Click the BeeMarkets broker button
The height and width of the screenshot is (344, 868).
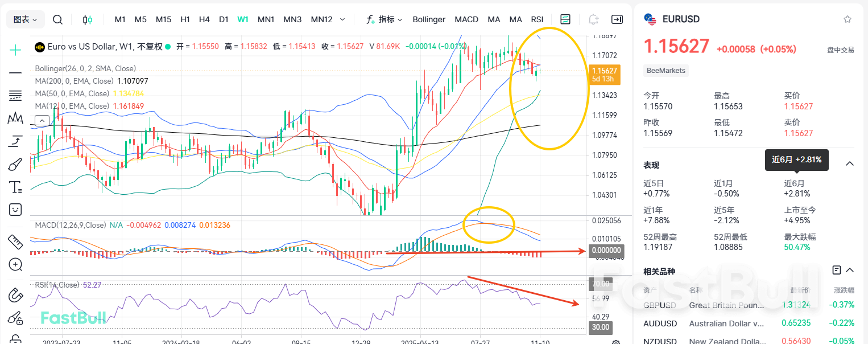coord(666,71)
